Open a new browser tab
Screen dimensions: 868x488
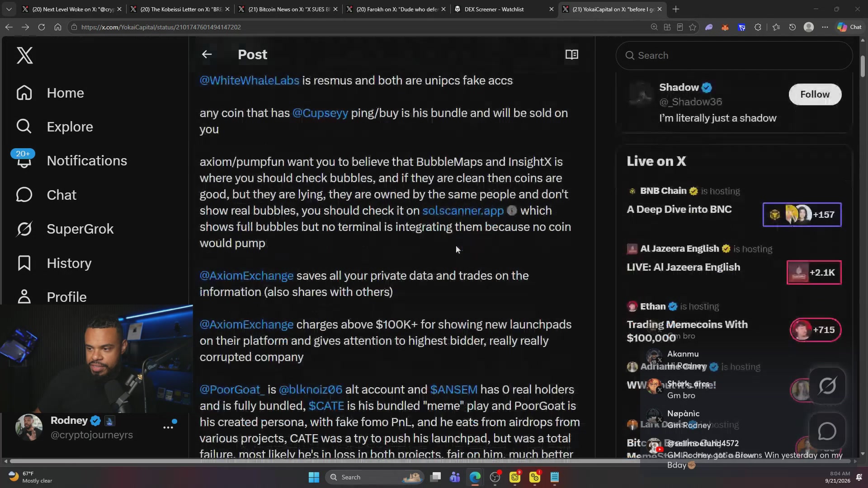676,9
